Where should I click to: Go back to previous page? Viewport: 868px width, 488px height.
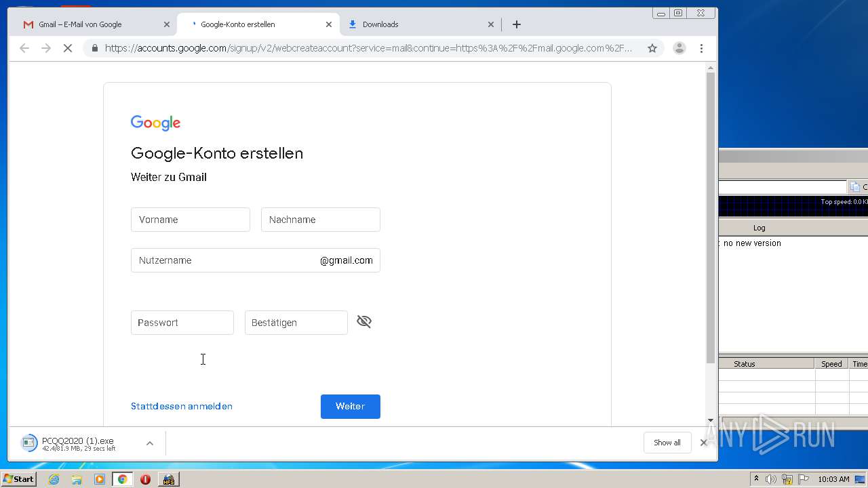click(x=24, y=48)
